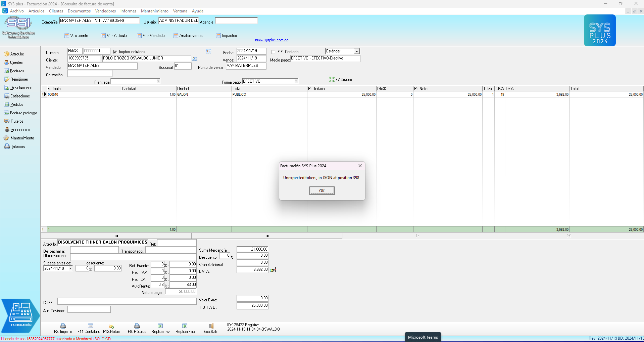This screenshot has width=644, height=342.
Task: Click the F8 Rótulos icon
Action: [x=137, y=326]
